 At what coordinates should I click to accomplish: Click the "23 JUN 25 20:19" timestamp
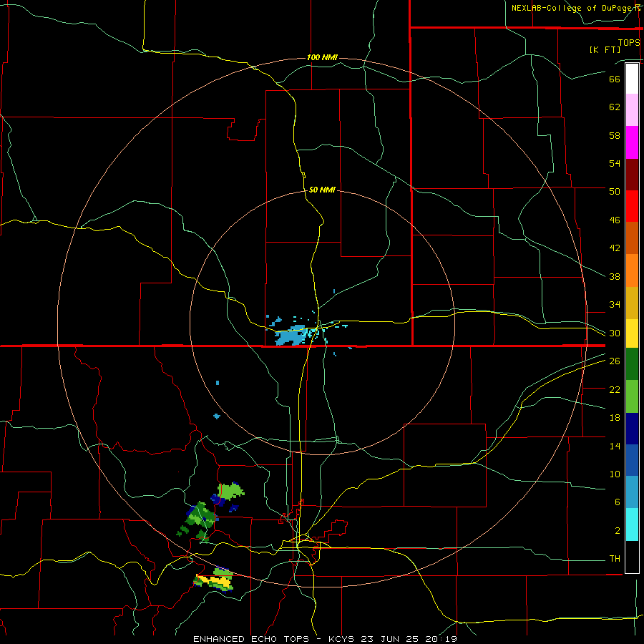click(410, 639)
